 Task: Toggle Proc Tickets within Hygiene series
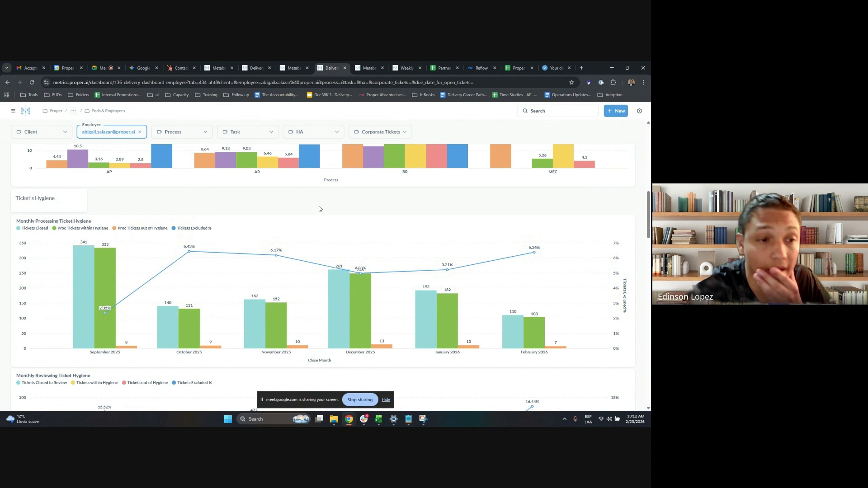pos(82,228)
